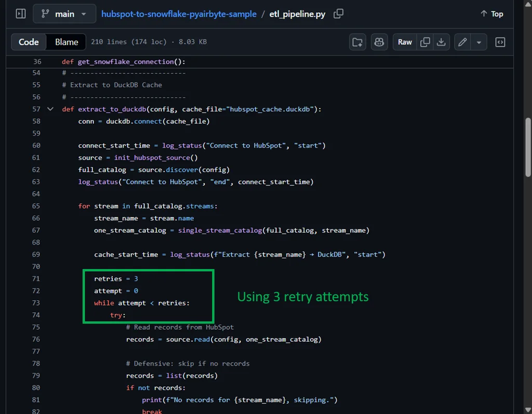This screenshot has height=414, width=532.
Task: Expand the file tree side panel
Action: (21, 14)
